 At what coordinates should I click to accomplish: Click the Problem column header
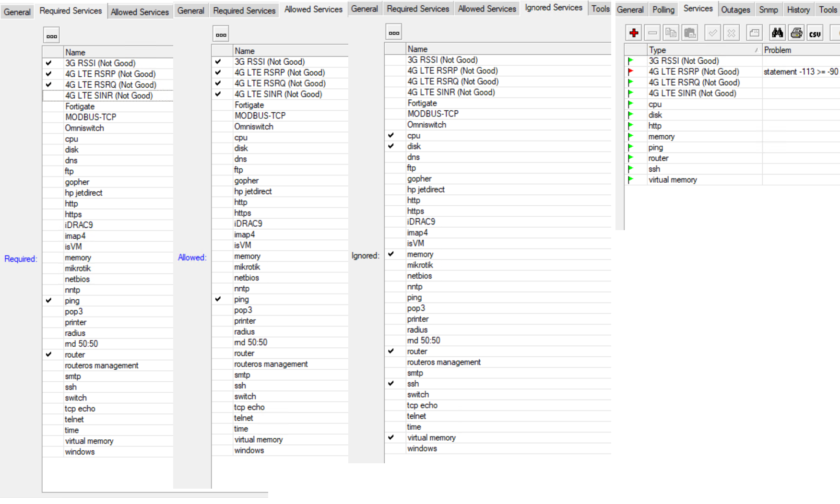[801, 50]
